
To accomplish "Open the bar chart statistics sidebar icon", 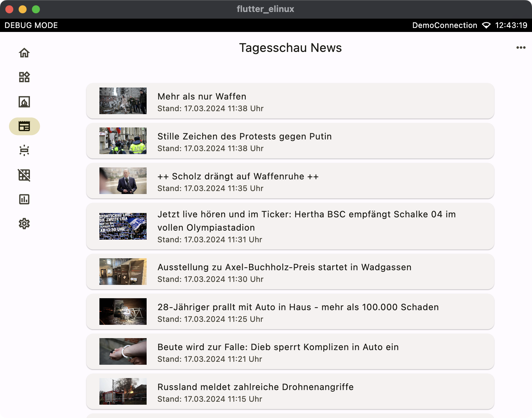I will (24, 199).
